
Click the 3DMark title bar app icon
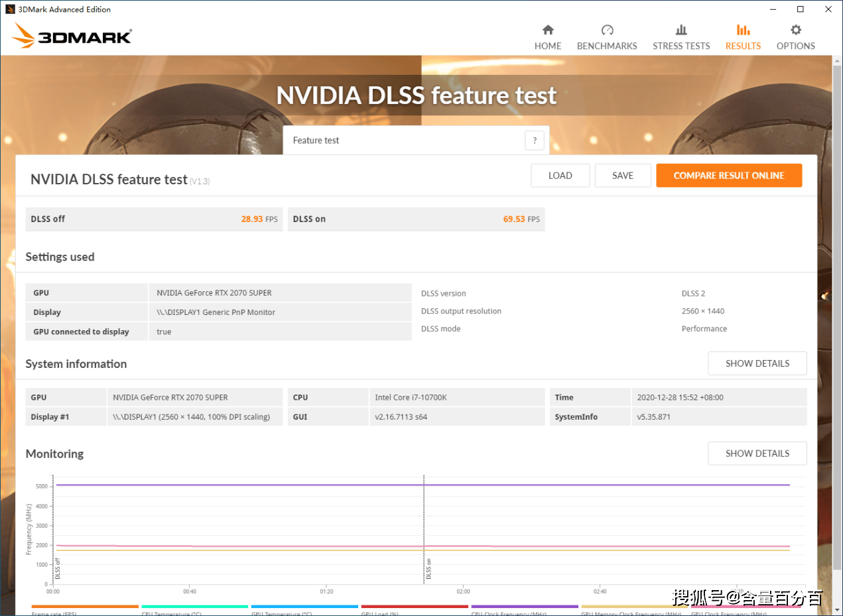point(11,9)
